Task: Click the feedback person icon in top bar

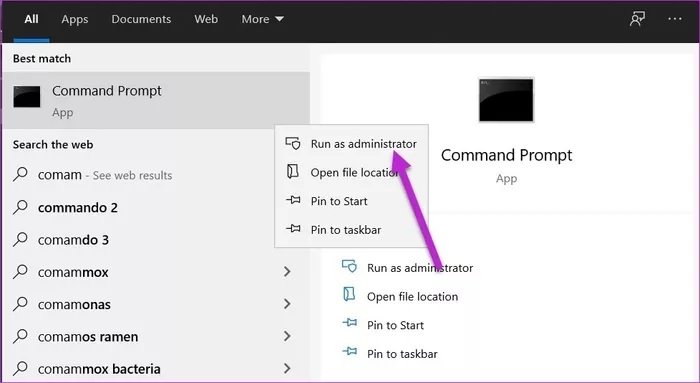Action: (637, 19)
